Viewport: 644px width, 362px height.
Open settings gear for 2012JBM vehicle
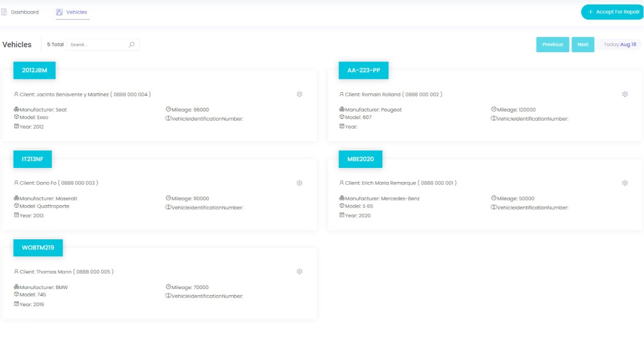pos(299,94)
